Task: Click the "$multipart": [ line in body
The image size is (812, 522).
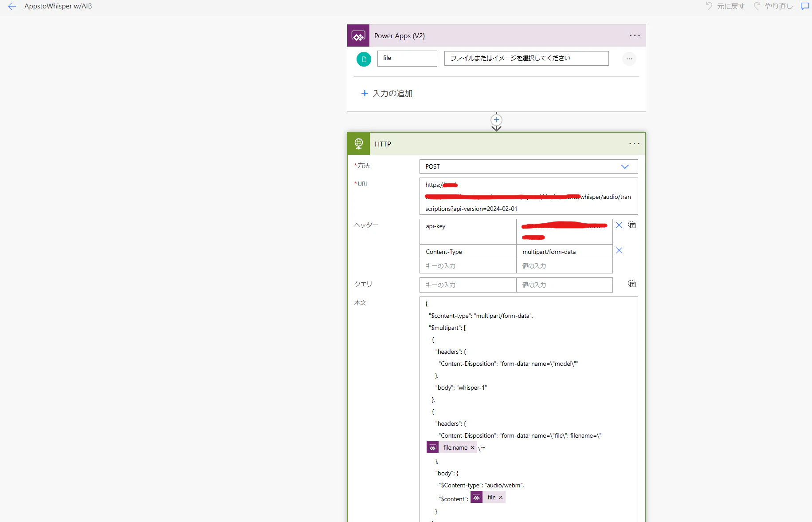Action: coord(447,328)
